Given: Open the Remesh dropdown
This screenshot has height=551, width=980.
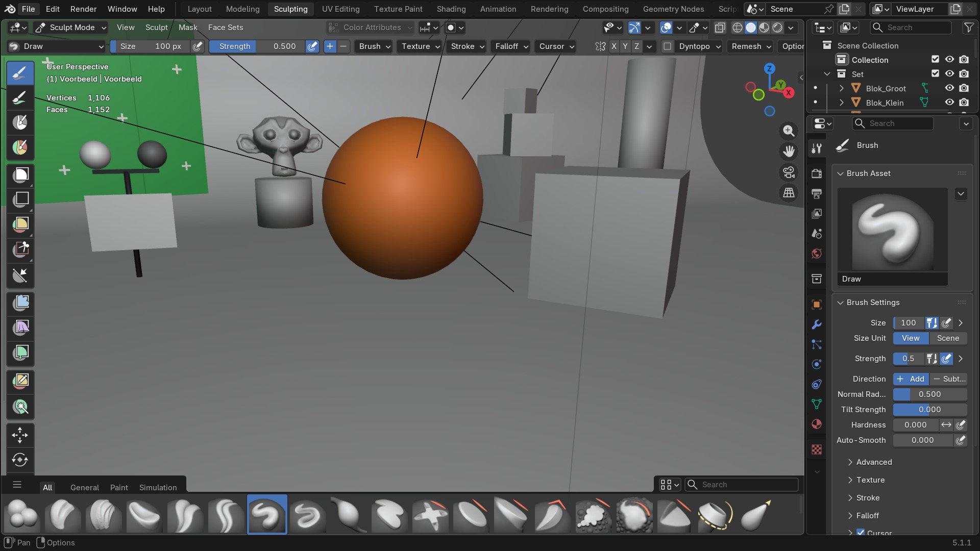Looking at the screenshot, I should (x=751, y=46).
